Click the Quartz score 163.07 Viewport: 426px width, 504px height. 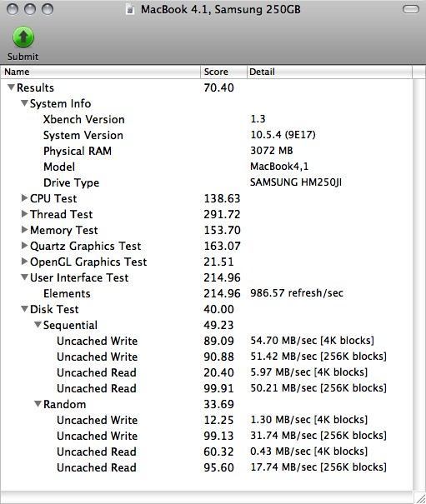click(222, 246)
